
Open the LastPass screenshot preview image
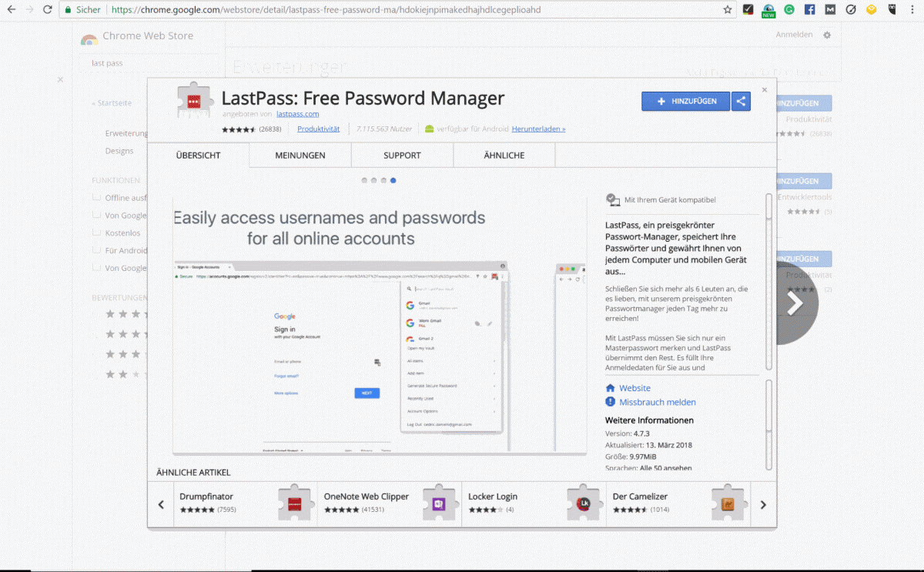coord(380,326)
